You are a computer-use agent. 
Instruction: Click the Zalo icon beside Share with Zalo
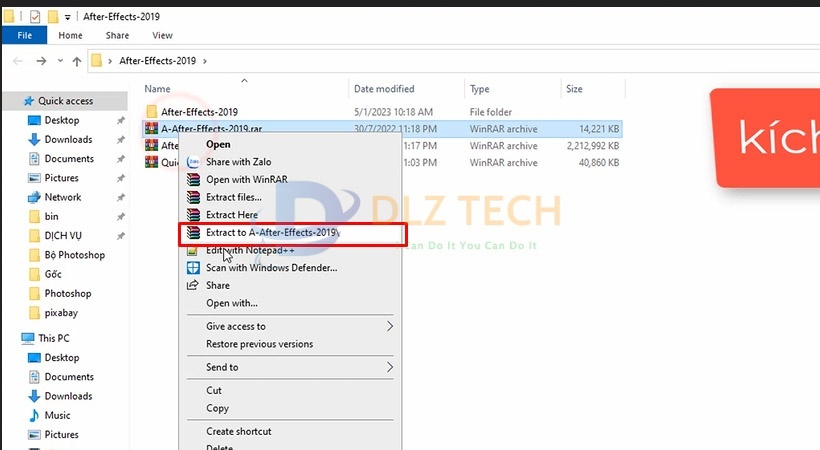coord(194,162)
